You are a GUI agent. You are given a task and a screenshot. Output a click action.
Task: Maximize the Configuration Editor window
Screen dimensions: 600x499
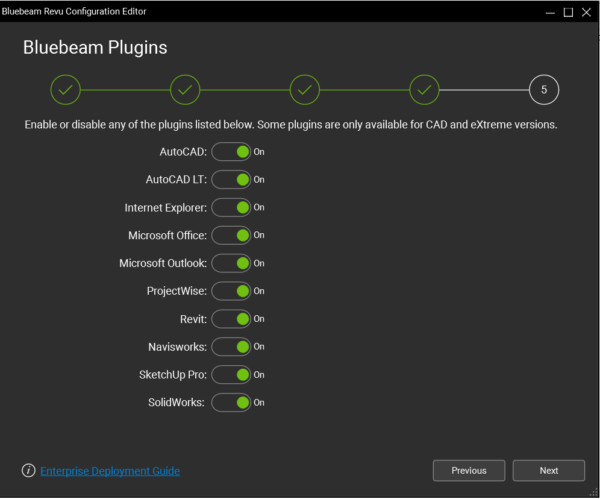tap(568, 13)
